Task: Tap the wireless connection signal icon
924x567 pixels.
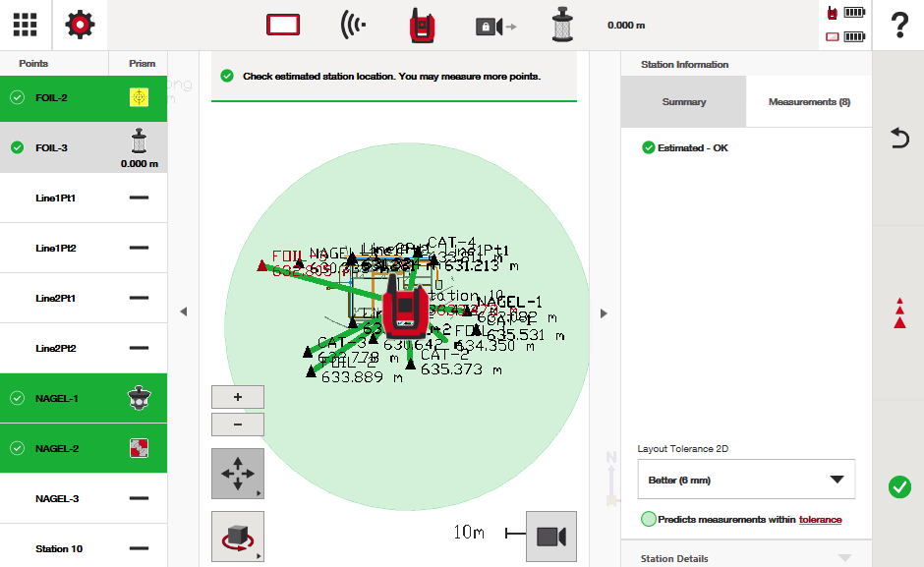Action: (x=353, y=26)
